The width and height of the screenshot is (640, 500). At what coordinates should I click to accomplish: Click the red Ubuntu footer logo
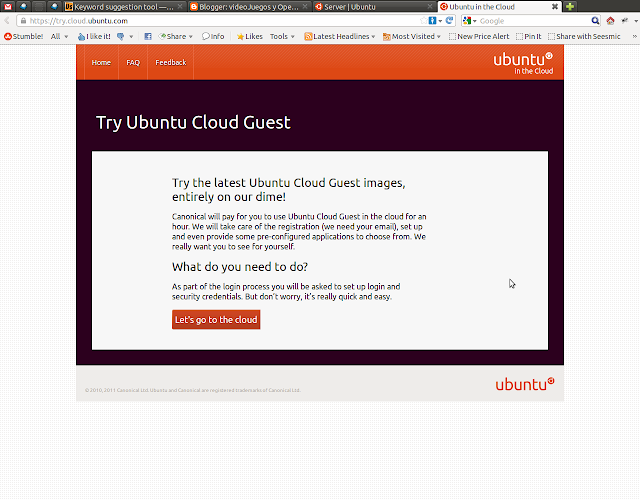525,384
